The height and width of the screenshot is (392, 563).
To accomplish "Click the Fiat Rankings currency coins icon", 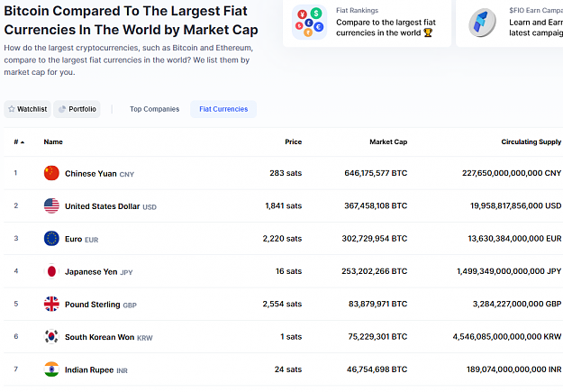I will click(310, 23).
